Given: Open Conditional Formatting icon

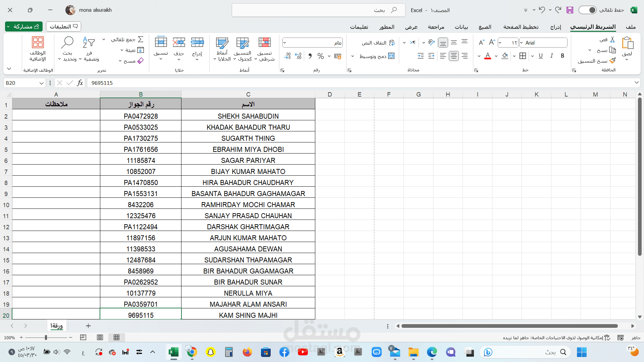Looking at the screenshot, I should [x=265, y=43].
